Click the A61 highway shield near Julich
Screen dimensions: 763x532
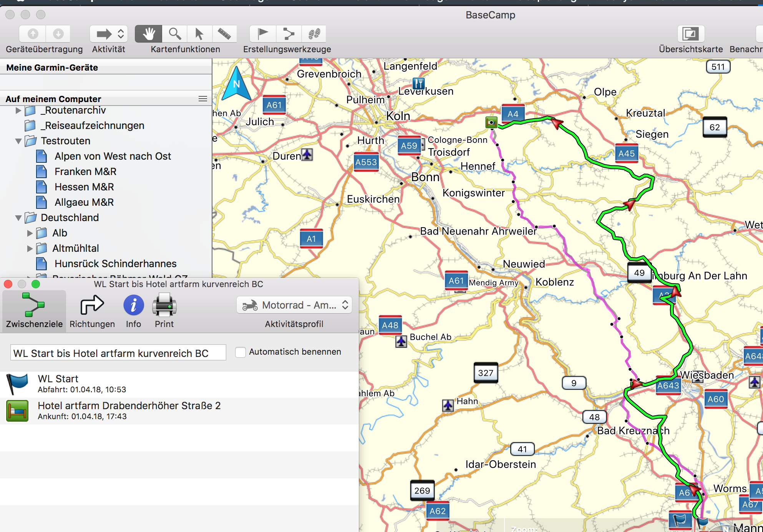(274, 105)
